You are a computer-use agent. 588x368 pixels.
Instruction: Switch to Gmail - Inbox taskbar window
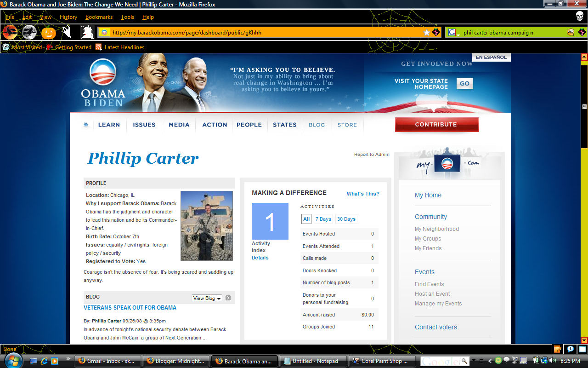[107, 361]
